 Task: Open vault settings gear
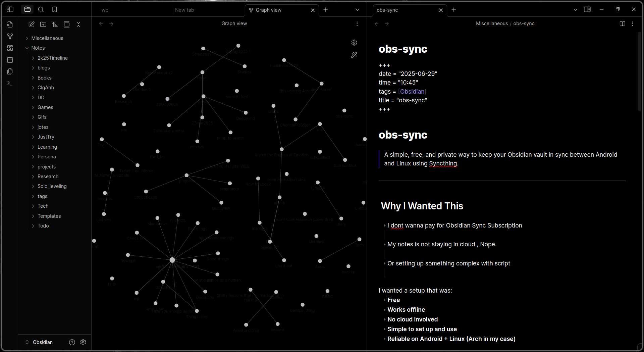click(x=83, y=342)
